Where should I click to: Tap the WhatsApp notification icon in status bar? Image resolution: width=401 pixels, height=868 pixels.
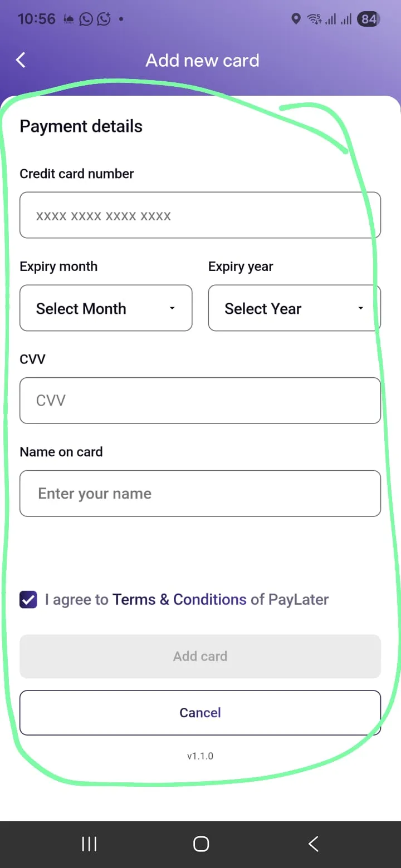tap(86, 19)
